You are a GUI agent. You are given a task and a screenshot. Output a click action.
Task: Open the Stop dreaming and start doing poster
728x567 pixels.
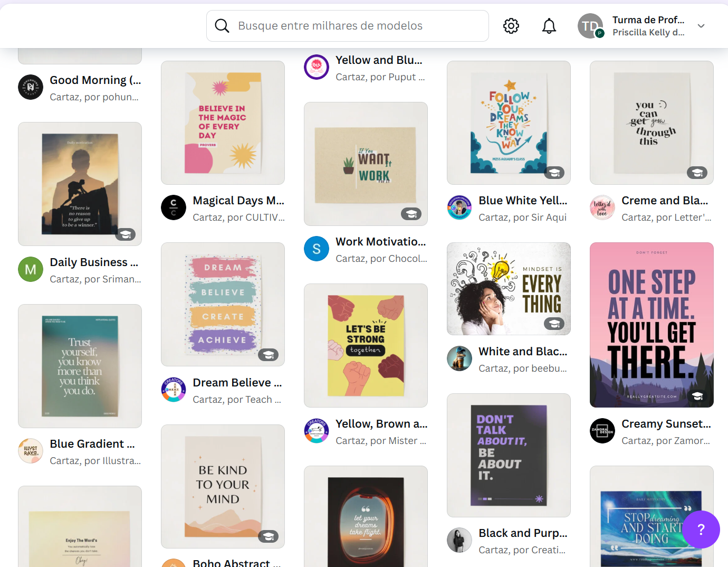click(652, 516)
